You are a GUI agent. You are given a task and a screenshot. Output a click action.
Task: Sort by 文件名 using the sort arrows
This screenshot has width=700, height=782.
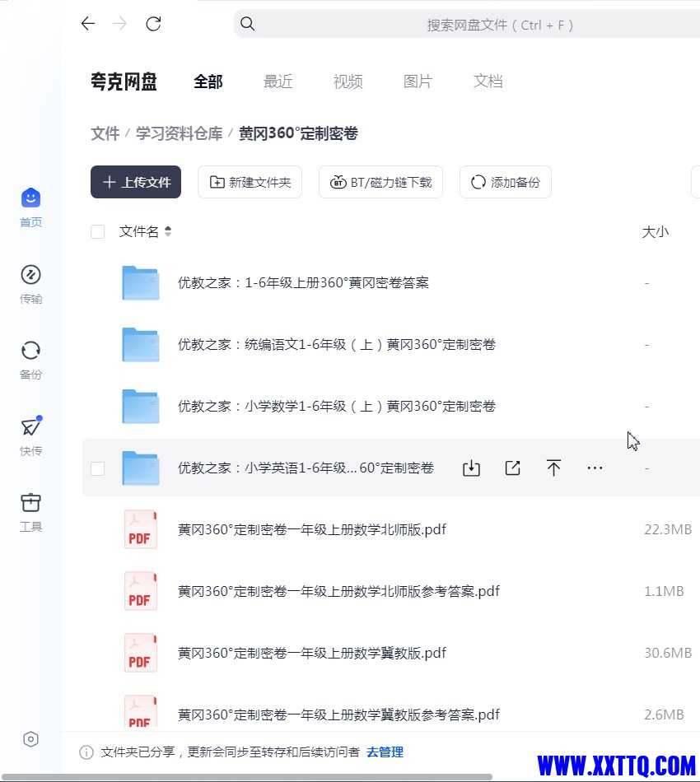168,231
